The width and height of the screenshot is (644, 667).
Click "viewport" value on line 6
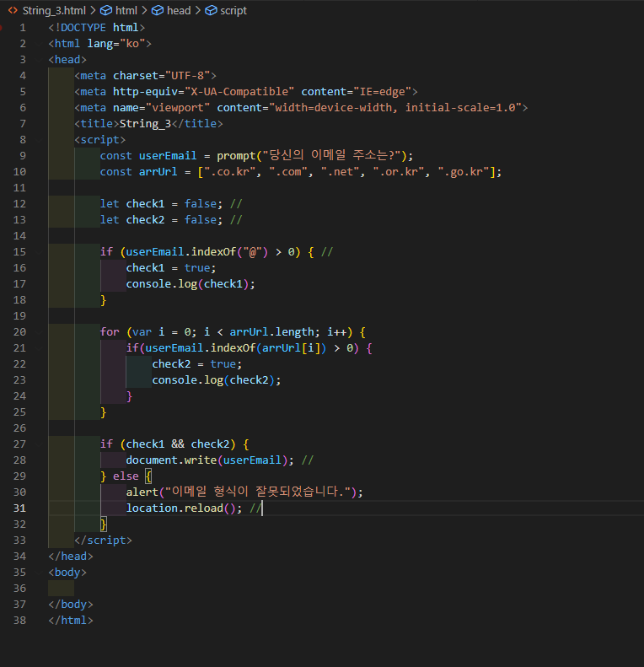click(x=178, y=108)
